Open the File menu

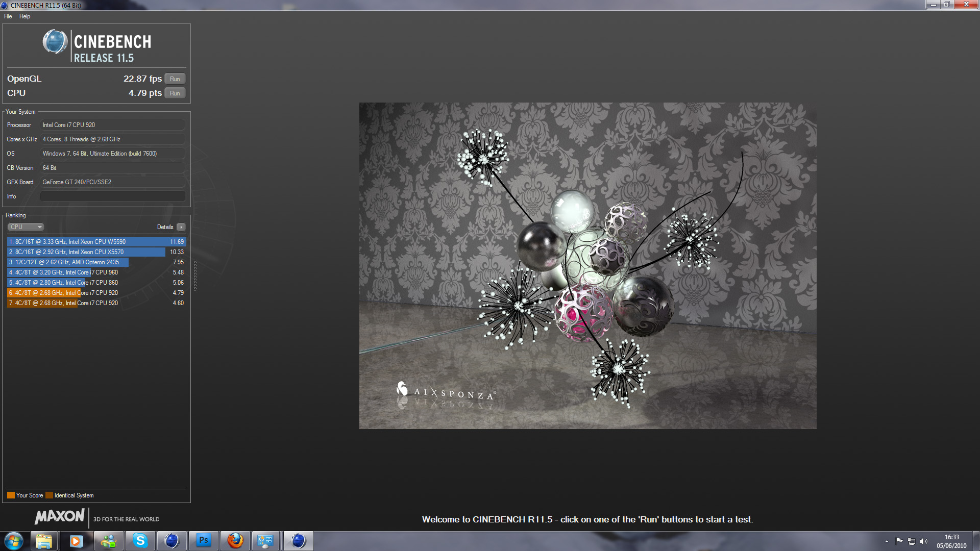click(x=8, y=16)
